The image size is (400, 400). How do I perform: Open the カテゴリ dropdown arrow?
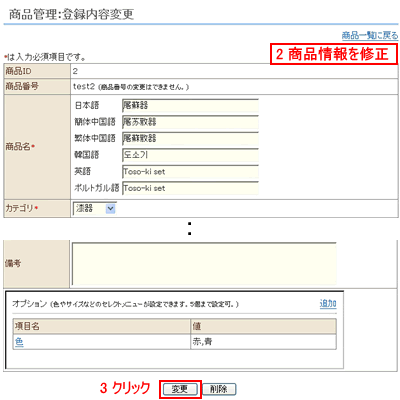click(110, 209)
